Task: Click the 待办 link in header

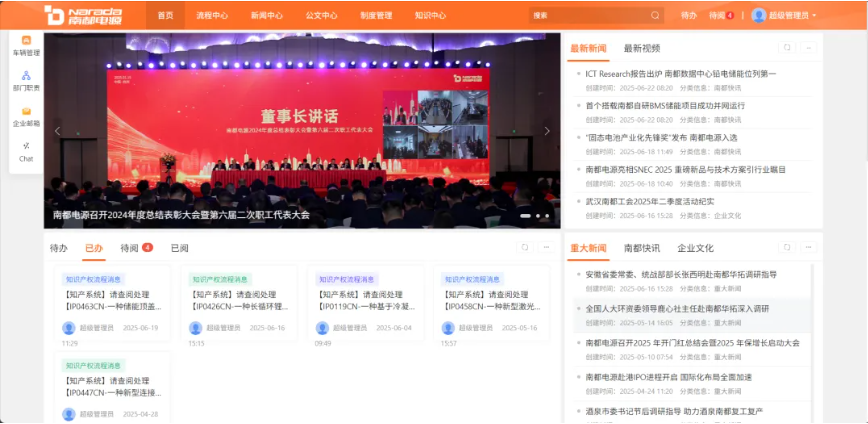Action: click(x=688, y=16)
